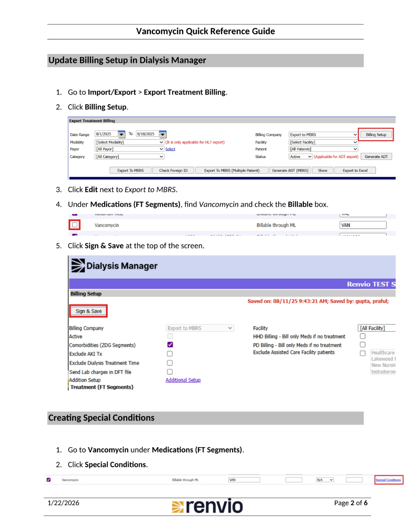Image resolution: width=411 pixels, height=532 pixels.
Task: Click the Billing Setup section header
Action: (x=86, y=294)
